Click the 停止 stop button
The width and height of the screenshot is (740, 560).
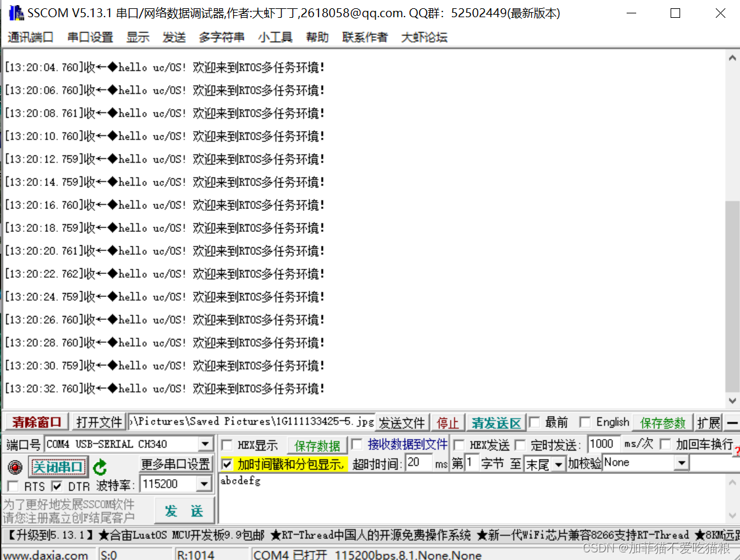point(448,422)
